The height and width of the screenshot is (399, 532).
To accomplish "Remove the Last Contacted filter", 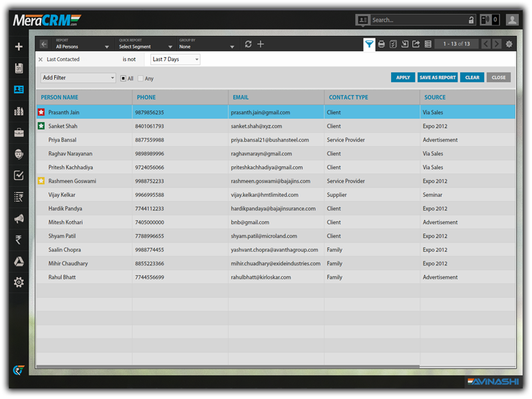I will (x=41, y=59).
